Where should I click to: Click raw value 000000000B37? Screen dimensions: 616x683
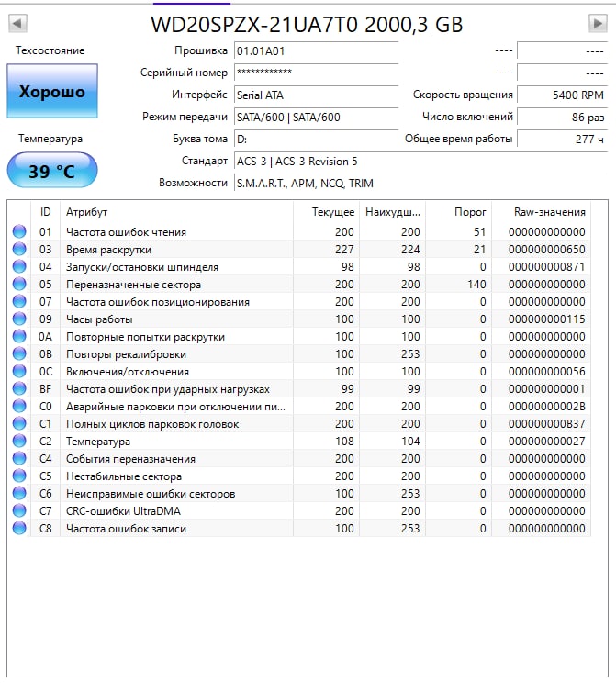tap(547, 423)
